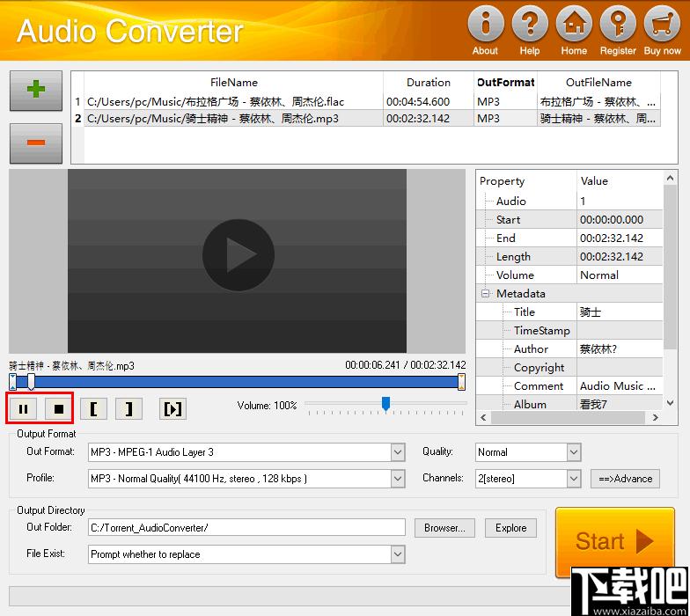Pause the audio playback
This screenshot has width=690, height=616.
click(x=23, y=409)
